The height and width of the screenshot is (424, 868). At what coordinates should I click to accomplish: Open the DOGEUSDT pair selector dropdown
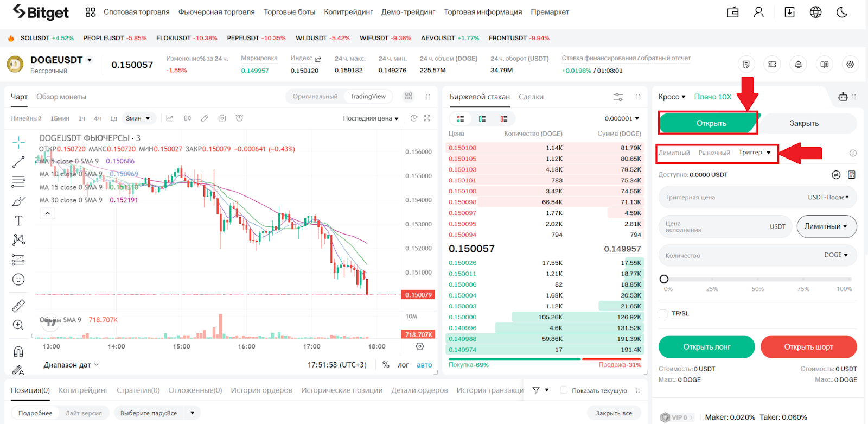click(90, 60)
